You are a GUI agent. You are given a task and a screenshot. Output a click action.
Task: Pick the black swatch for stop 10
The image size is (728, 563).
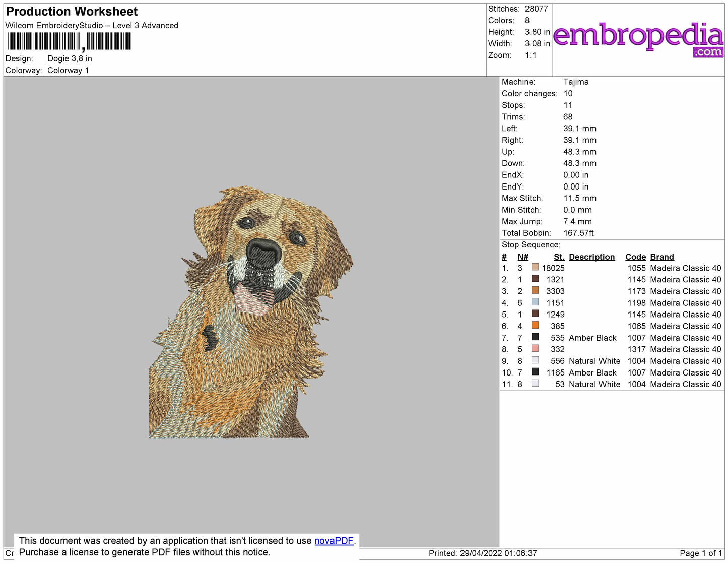click(x=535, y=371)
